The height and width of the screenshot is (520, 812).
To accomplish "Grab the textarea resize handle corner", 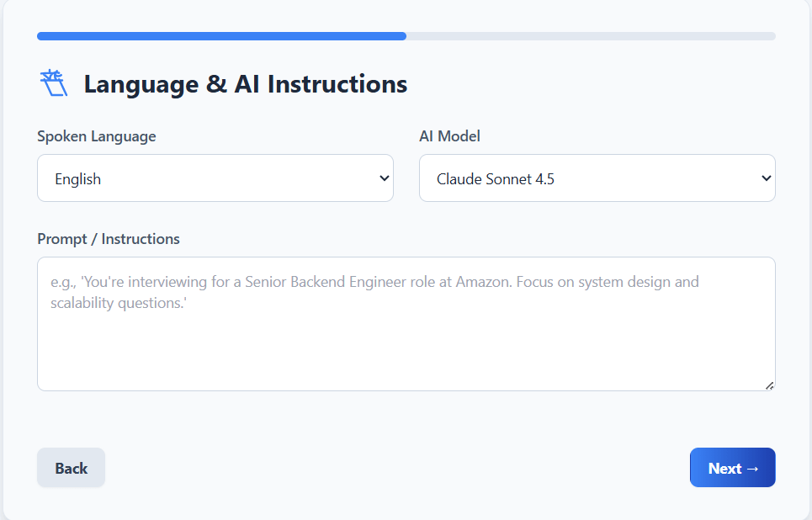I will pyautogui.click(x=770, y=386).
